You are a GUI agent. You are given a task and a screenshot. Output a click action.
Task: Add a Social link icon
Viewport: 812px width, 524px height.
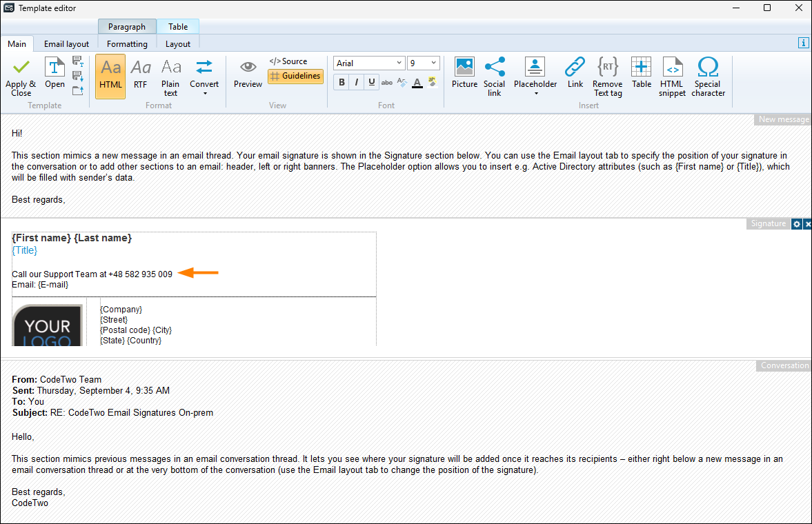[x=494, y=76]
